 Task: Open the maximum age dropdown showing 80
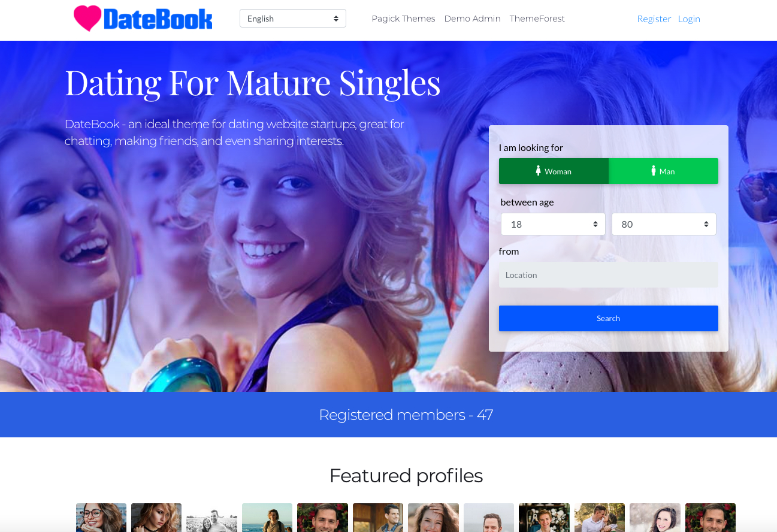click(664, 224)
